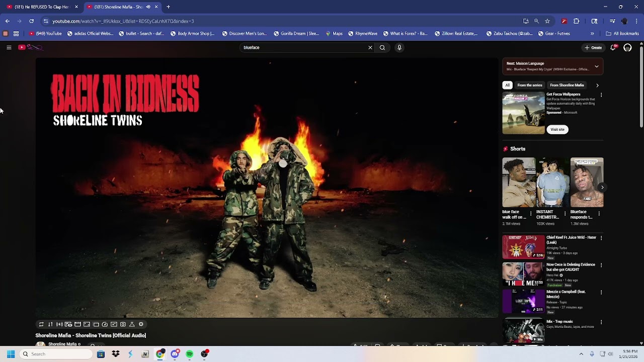Open the YouTube guide hamburger menu
The image size is (644, 362).
(9, 47)
